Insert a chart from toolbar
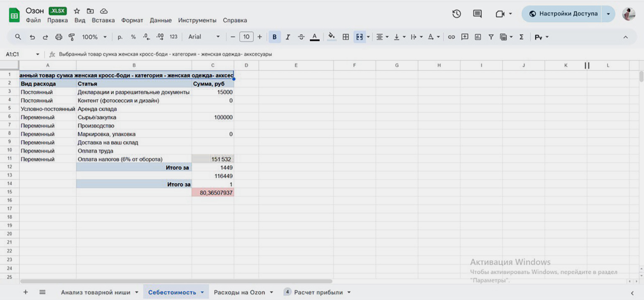This screenshot has height=300, width=644. tap(478, 37)
